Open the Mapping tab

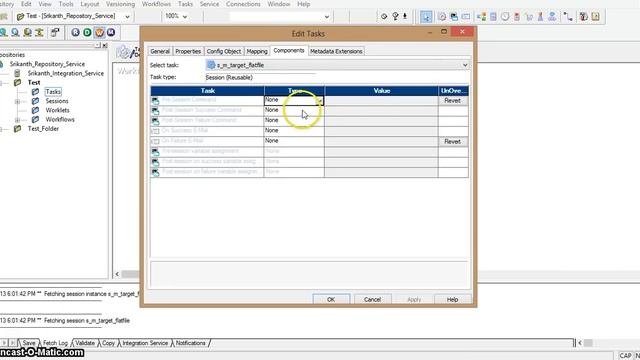[x=257, y=51]
